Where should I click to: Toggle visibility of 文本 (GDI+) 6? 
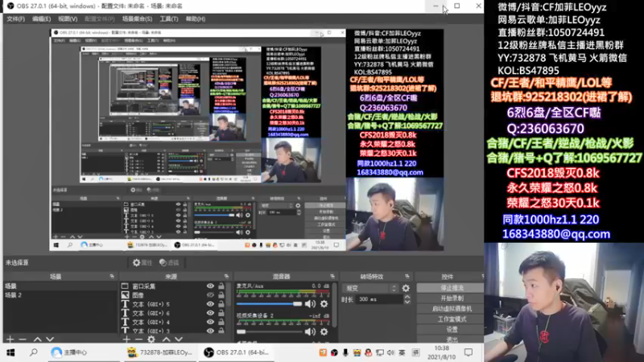[210, 313]
